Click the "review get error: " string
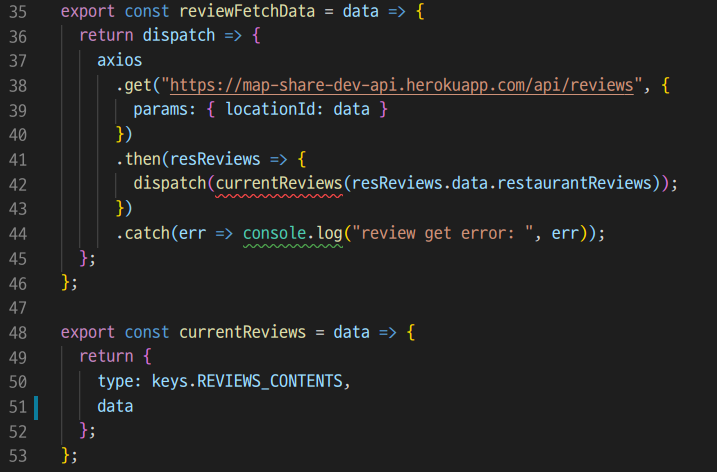The image size is (717, 472). [x=443, y=233]
